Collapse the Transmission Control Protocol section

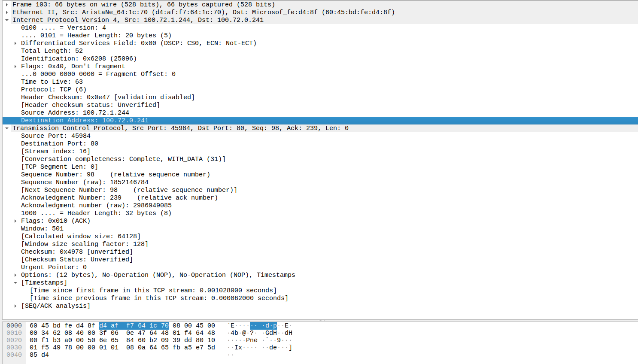coord(7,128)
